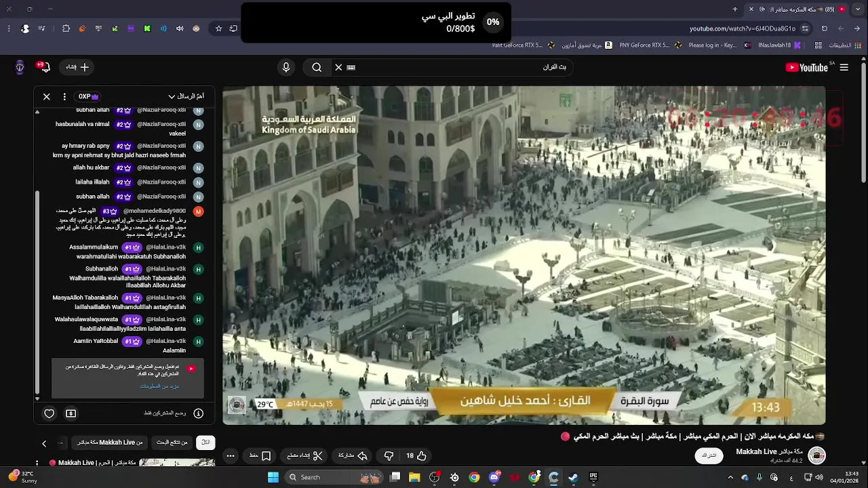Save the video to a playlist

pyautogui.click(x=260, y=455)
